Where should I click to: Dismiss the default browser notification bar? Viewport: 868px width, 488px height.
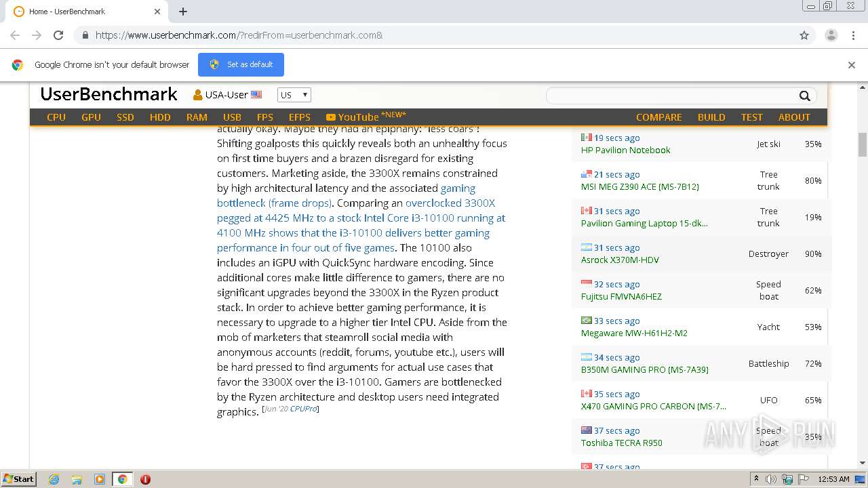coord(852,65)
